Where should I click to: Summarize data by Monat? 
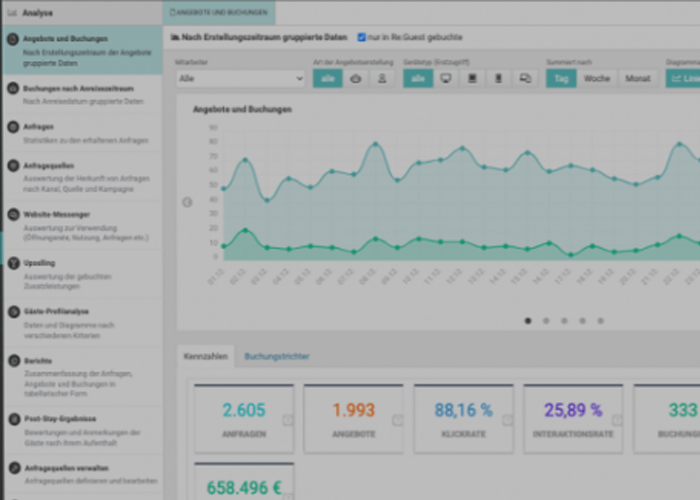click(638, 79)
